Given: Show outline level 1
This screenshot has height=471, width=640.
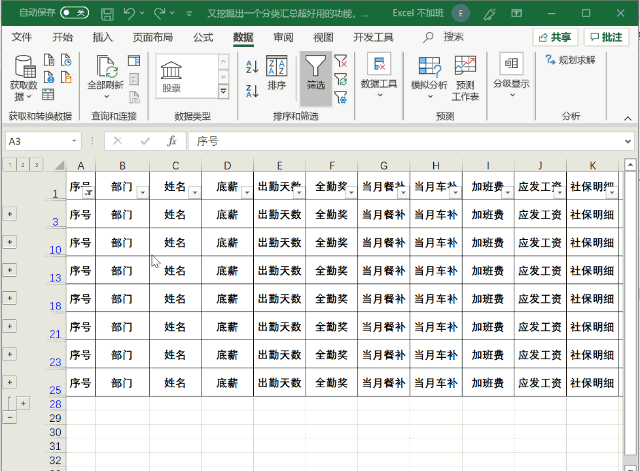Looking at the screenshot, I should [10, 165].
